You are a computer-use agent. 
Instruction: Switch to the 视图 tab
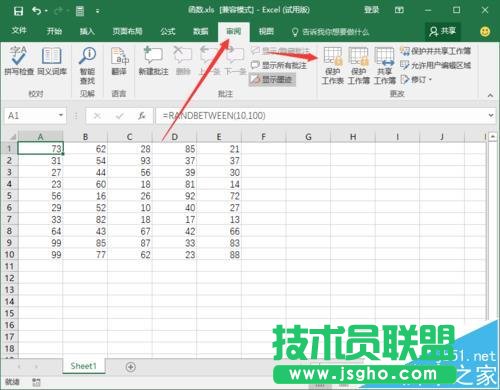click(266, 31)
